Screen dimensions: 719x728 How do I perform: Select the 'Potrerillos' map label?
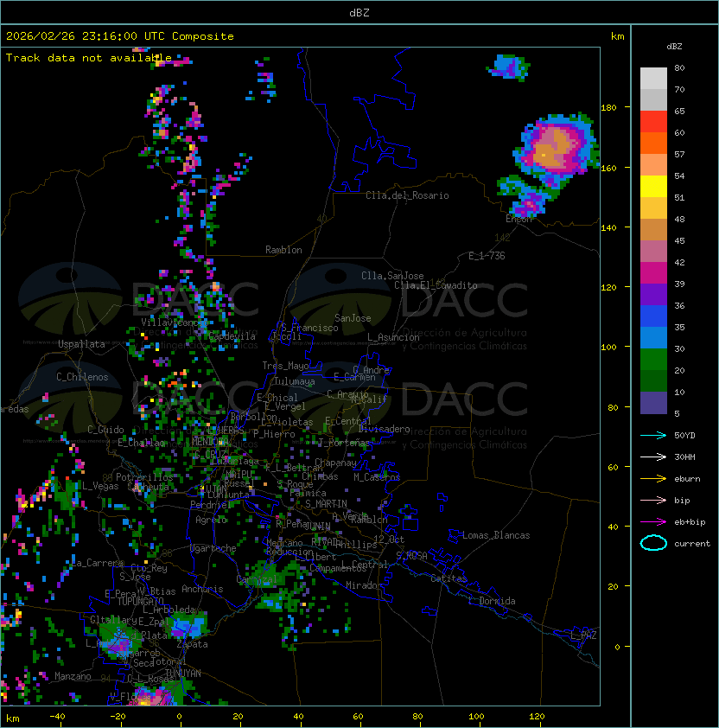click(144, 477)
